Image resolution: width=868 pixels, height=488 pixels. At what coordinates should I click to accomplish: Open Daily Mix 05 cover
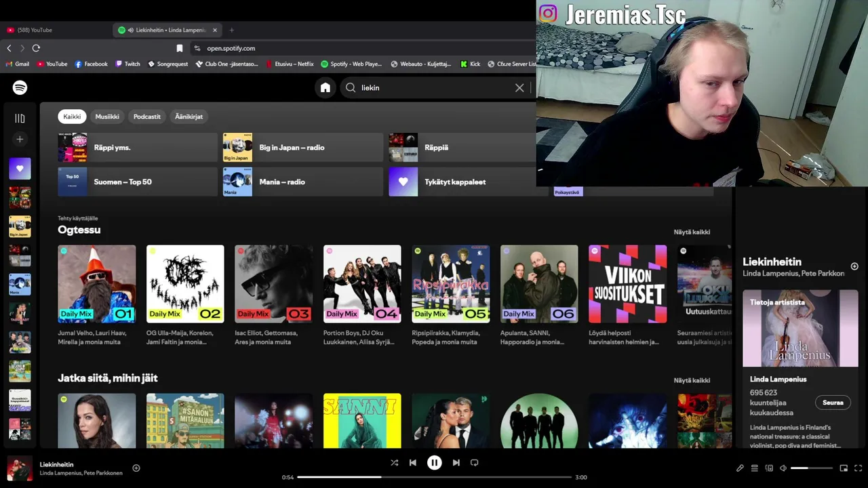[x=451, y=284]
